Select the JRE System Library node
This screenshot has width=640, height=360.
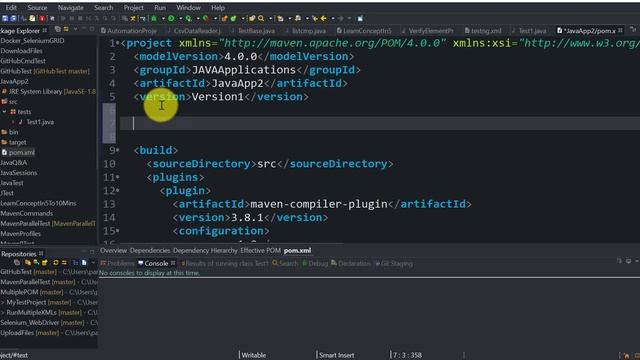(x=49, y=91)
